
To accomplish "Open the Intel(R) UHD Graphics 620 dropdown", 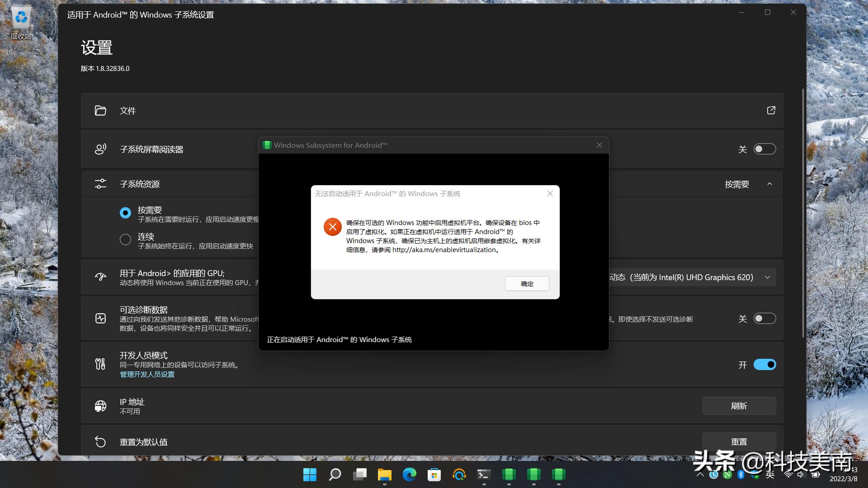I will pos(767,277).
